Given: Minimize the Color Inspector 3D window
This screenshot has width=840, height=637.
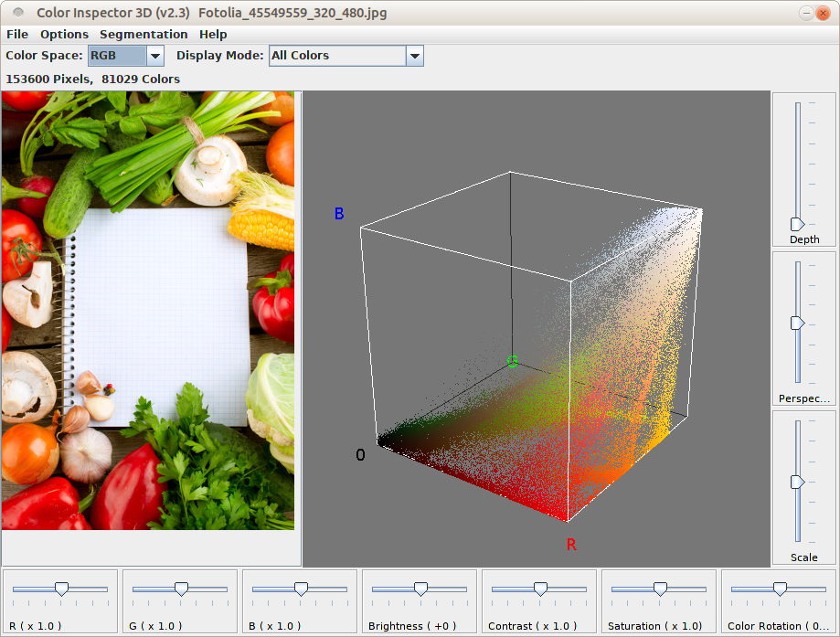Looking at the screenshot, I should 806,13.
